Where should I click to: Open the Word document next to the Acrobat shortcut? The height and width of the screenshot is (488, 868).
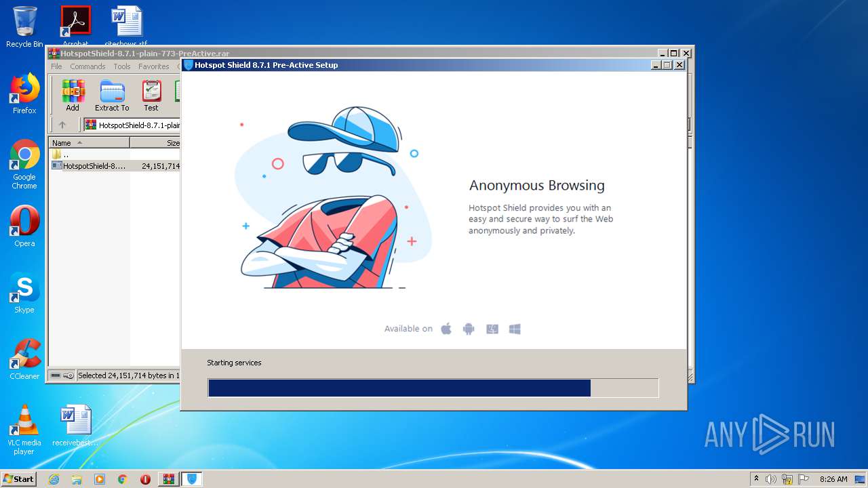coord(126,24)
